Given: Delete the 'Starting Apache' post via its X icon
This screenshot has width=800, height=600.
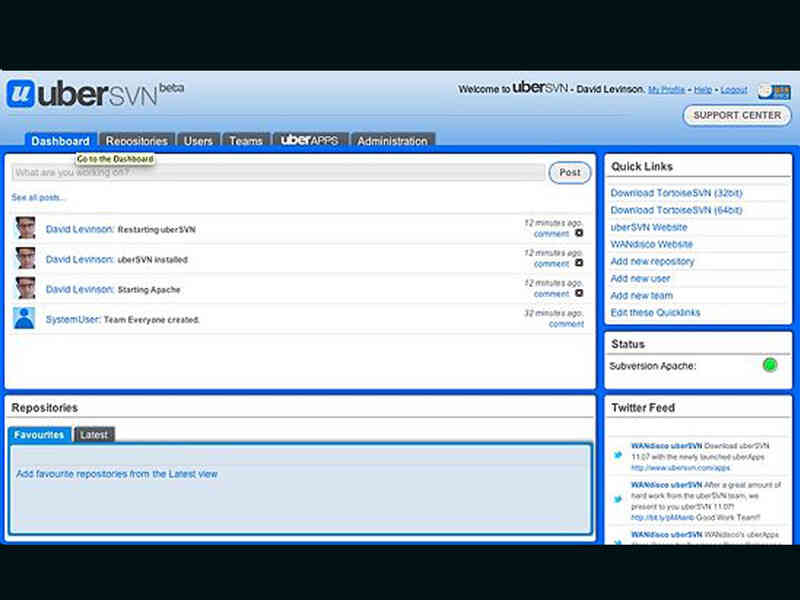Looking at the screenshot, I should point(579,292).
